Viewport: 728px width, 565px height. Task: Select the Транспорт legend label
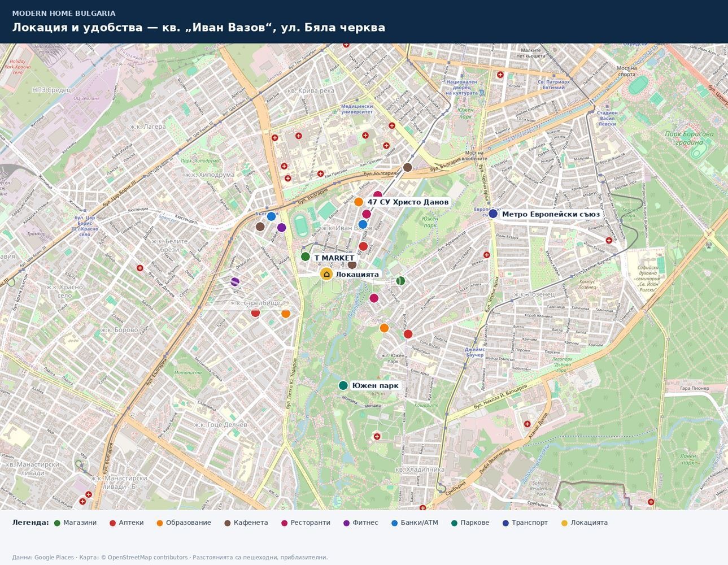(530, 523)
